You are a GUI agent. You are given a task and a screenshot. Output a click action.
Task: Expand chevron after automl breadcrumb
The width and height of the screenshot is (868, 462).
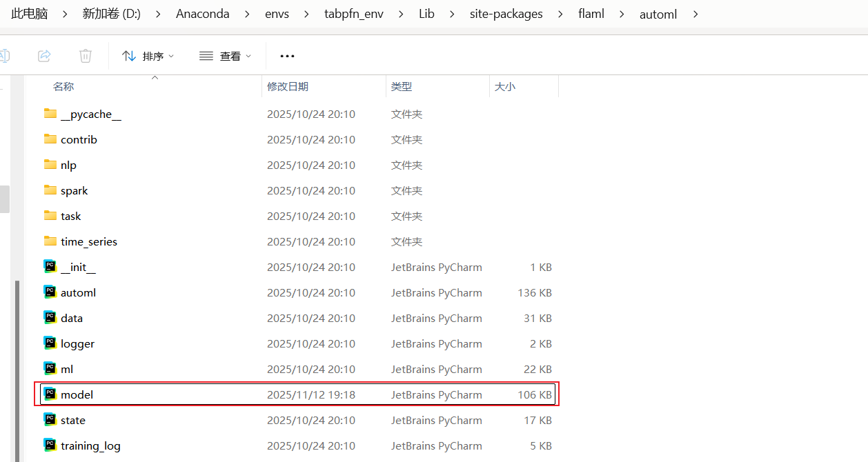point(695,14)
